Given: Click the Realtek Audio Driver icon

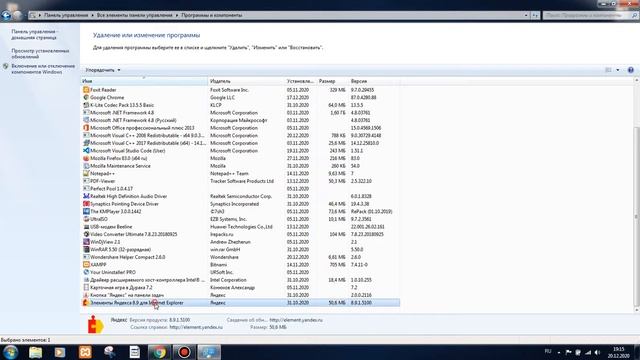Looking at the screenshot, I should coord(86,196).
